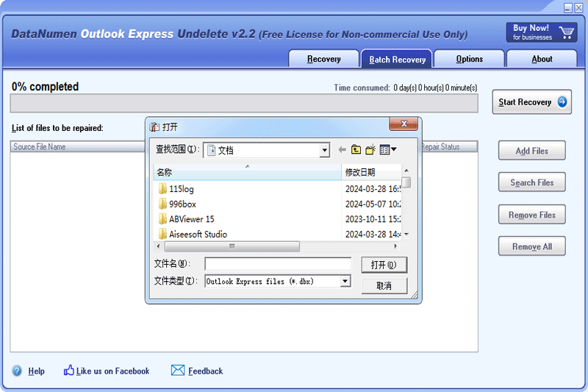This screenshot has height=392, width=588.
Task: Click the 996box folder icon
Action: click(162, 204)
